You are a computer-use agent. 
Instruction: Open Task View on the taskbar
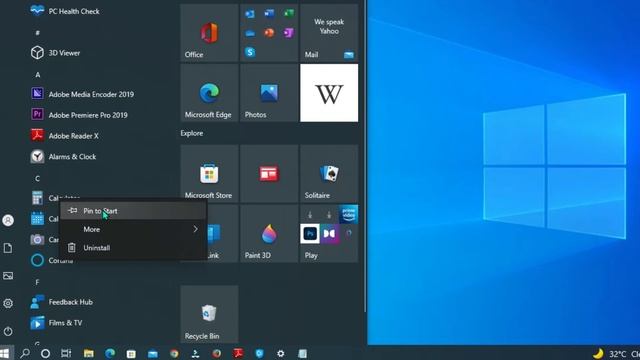pyautogui.click(x=66, y=353)
